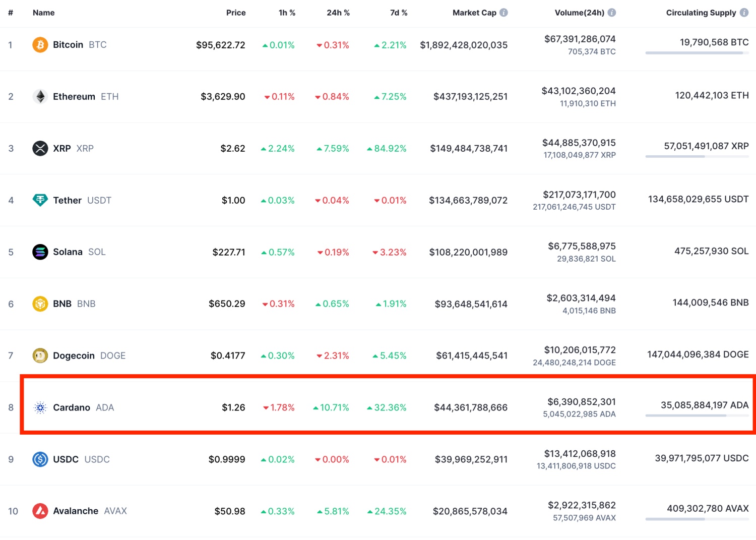This screenshot has height=540, width=756.
Task: Sort by the 7d % column
Action: pyautogui.click(x=399, y=13)
